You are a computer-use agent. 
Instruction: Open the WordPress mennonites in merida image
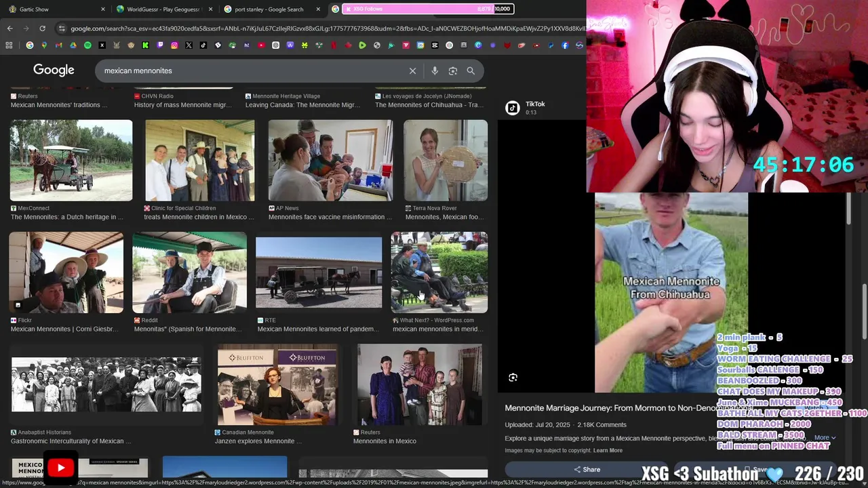[439, 272]
